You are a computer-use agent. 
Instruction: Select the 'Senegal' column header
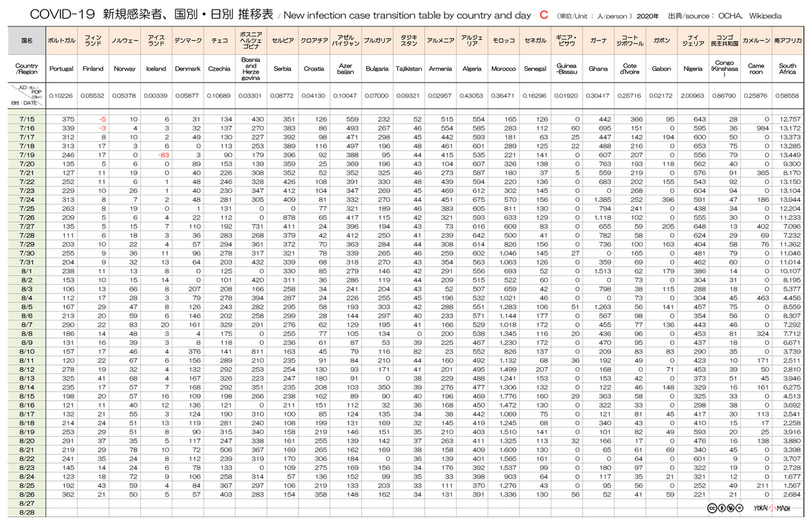[535, 68]
